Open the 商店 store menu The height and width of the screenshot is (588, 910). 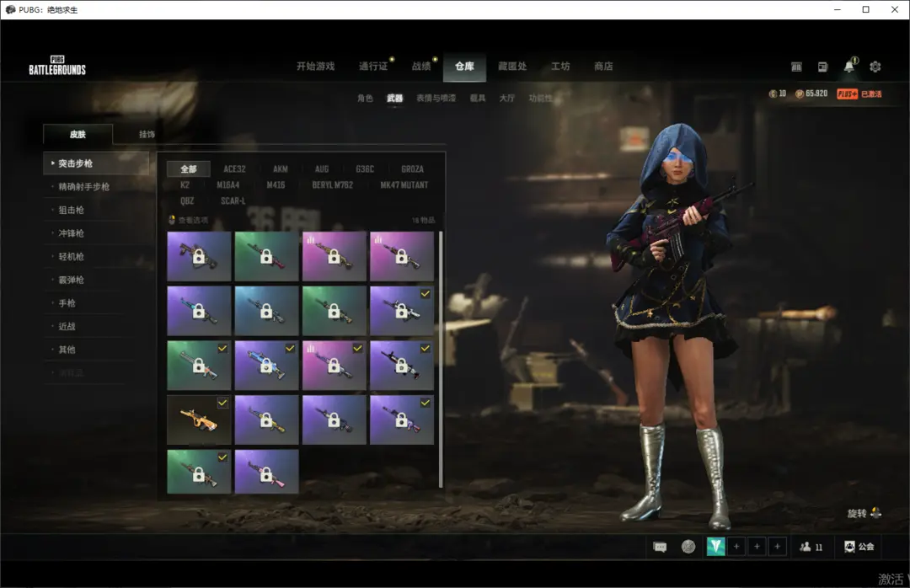603,67
